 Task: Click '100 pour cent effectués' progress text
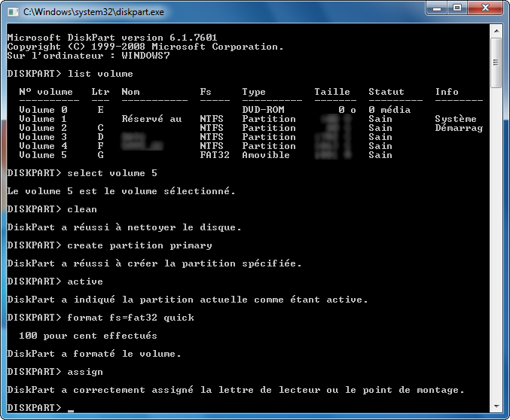coord(88,336)
